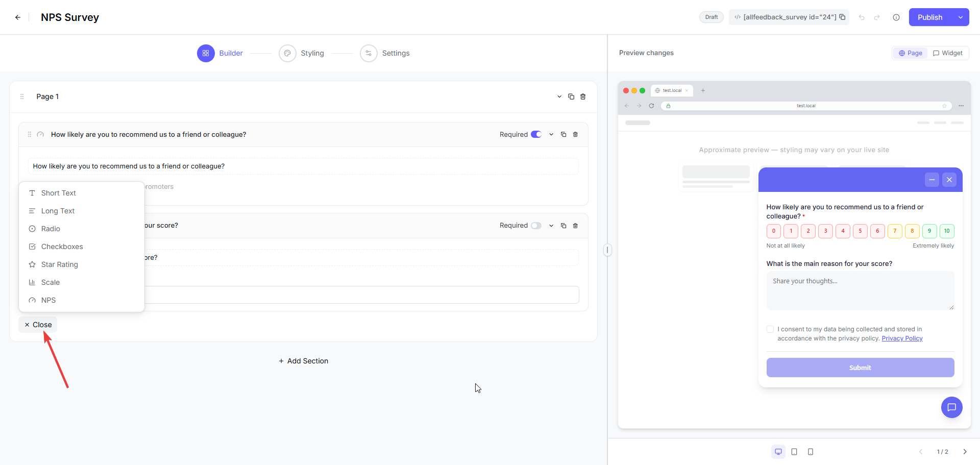Open the Publish dropdown arrow
980x465 pixels.
pos(961,17)
